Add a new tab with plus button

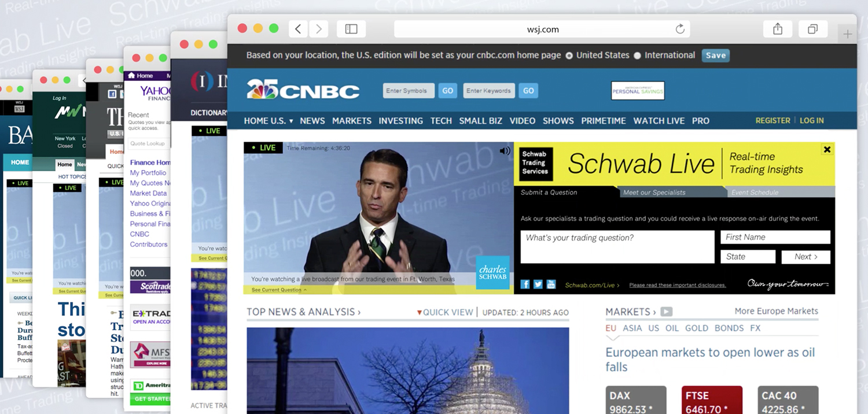[847, 34]
